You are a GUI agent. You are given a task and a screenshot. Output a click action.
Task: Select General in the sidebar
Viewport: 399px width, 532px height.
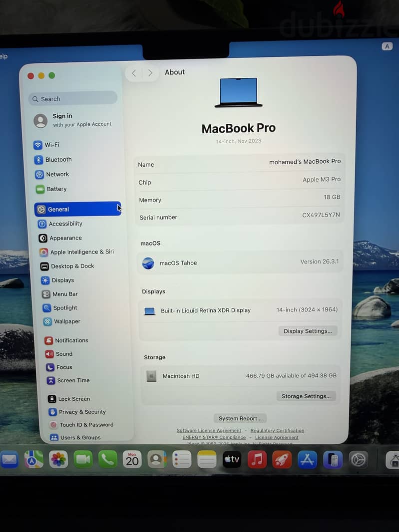(78, 209)
